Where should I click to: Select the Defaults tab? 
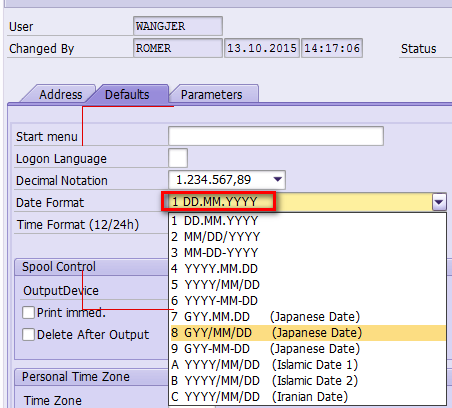[x=127, y=95]
